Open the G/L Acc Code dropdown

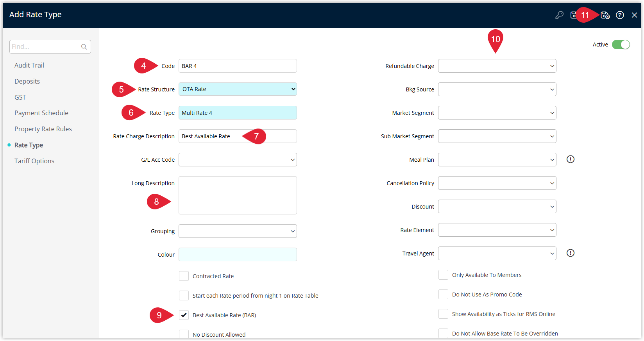(238, 159)
